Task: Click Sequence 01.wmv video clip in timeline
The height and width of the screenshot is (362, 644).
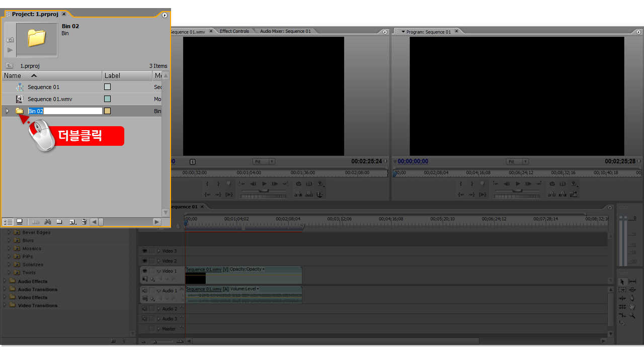Action: [244, 275]
